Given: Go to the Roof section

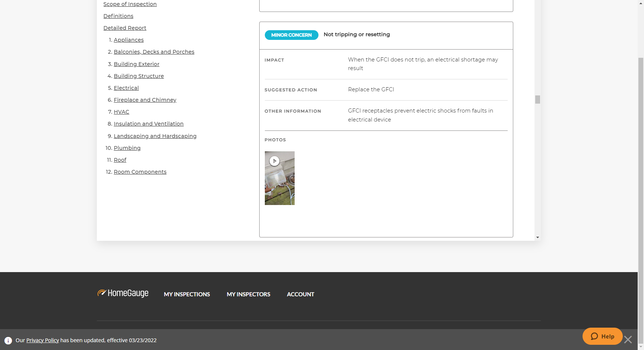Looking at the screenshot, I should coord(120,160).
